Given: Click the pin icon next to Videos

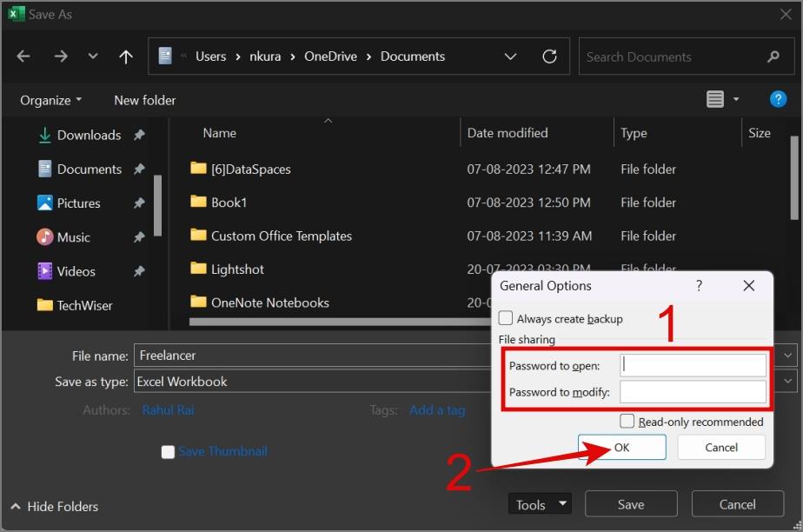Looking at the screenshot, I should point(139,271).
